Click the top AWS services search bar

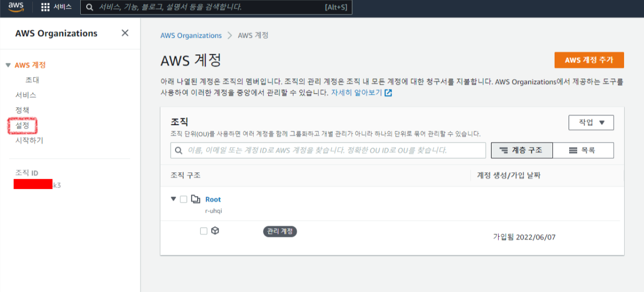point(215,7)
